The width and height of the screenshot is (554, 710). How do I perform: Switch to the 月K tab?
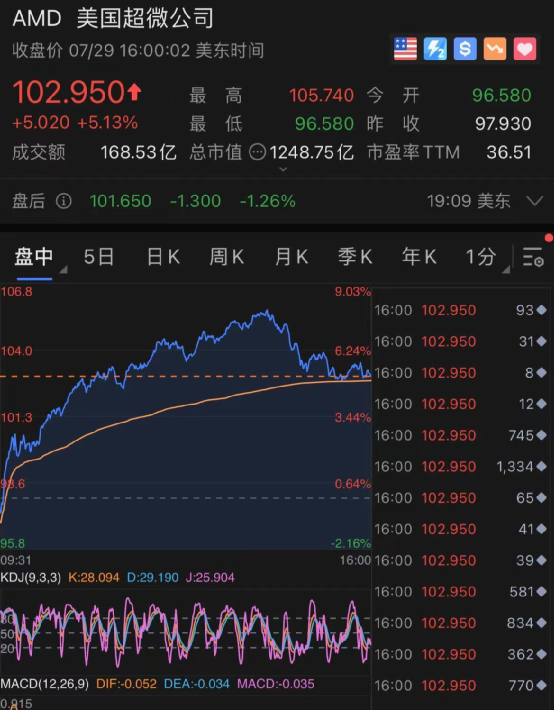click(x=291, y=257)
